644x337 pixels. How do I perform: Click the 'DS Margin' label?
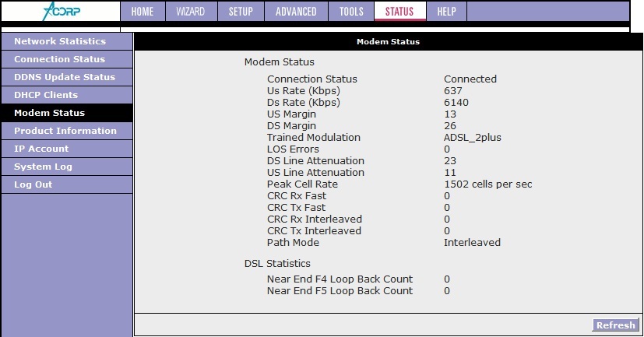(291, 125)
